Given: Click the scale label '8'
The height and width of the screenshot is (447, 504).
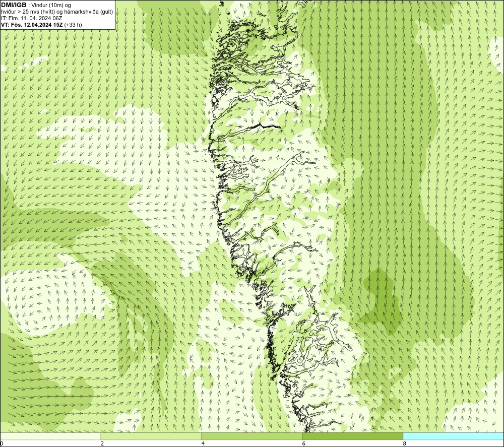Looking at the screenshot, I should click(405, 444).
